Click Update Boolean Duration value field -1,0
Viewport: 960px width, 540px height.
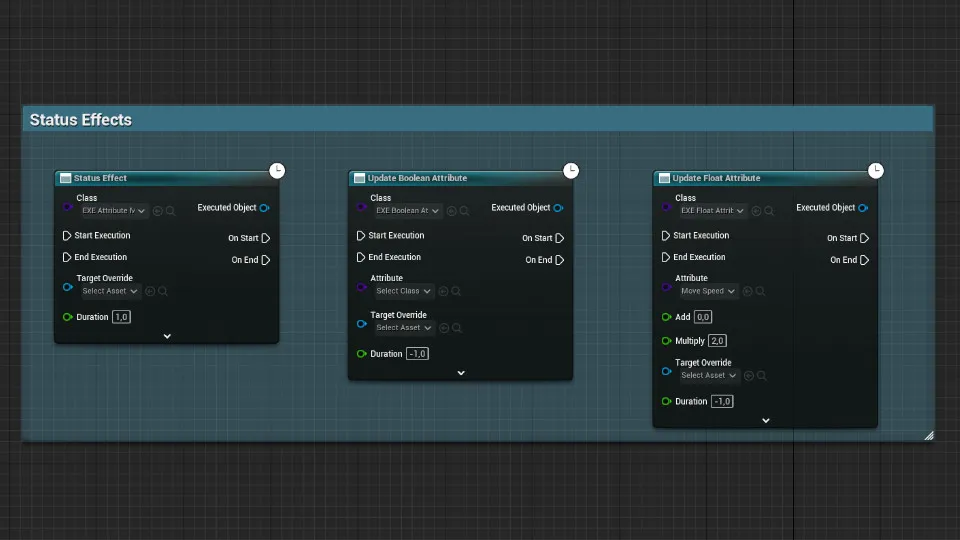(417, 354)
